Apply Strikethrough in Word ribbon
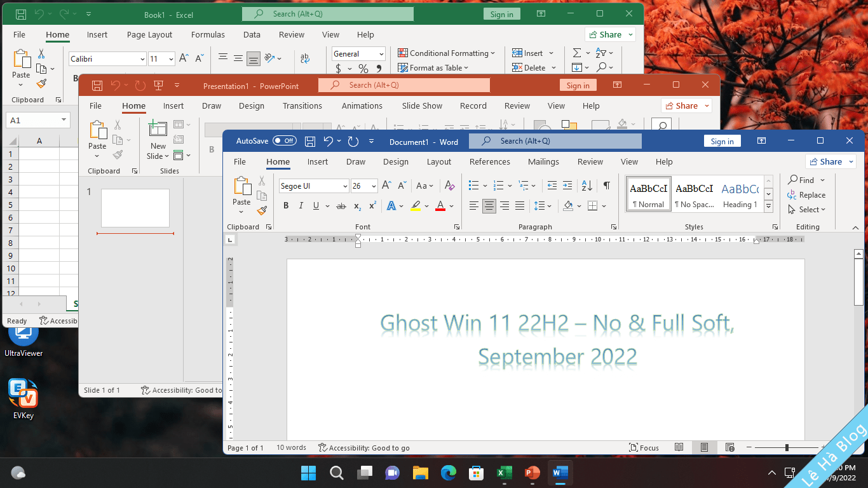868x488 pixels. tap(341, 206)
